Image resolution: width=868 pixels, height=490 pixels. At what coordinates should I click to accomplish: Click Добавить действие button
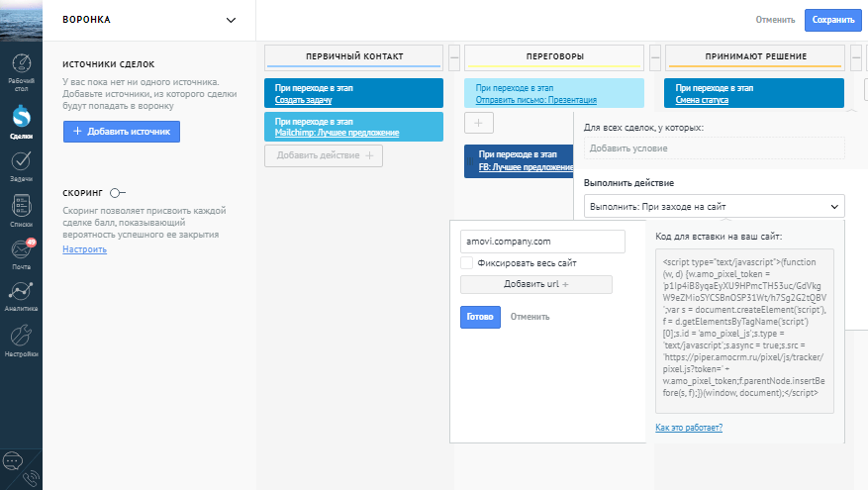(324, 155)
